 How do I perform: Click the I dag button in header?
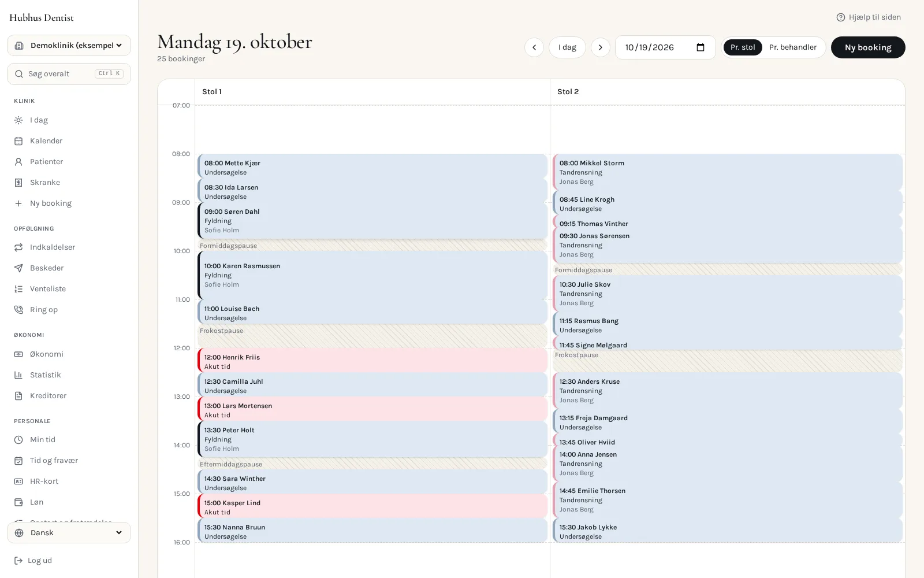[x=567, y=47]
